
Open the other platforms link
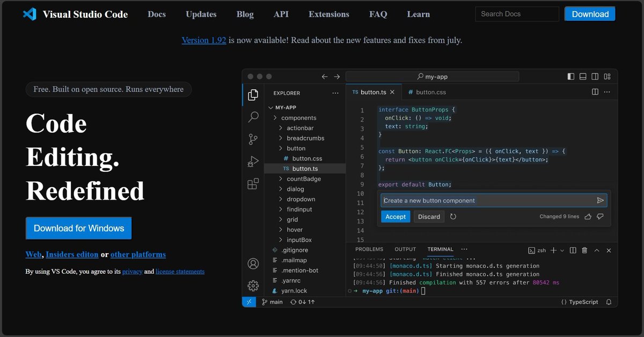(138, 254)
